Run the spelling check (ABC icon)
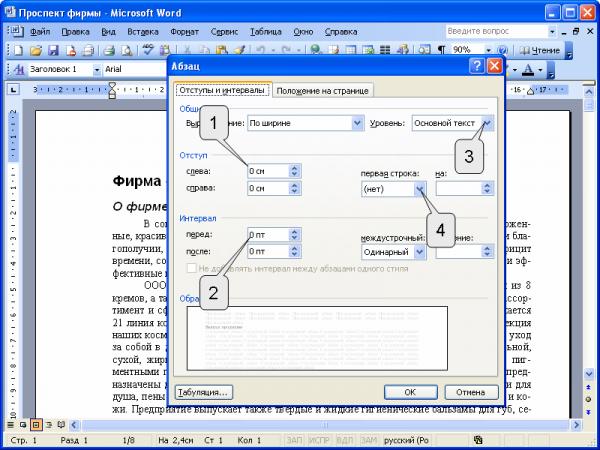The height and width of the screenshot is (450, 600). (x=148, y=50)
